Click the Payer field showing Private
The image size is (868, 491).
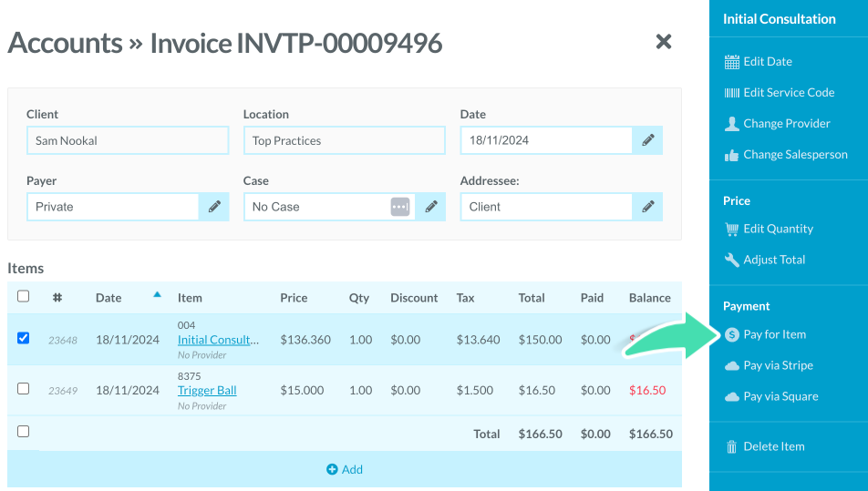coord(113,207)
